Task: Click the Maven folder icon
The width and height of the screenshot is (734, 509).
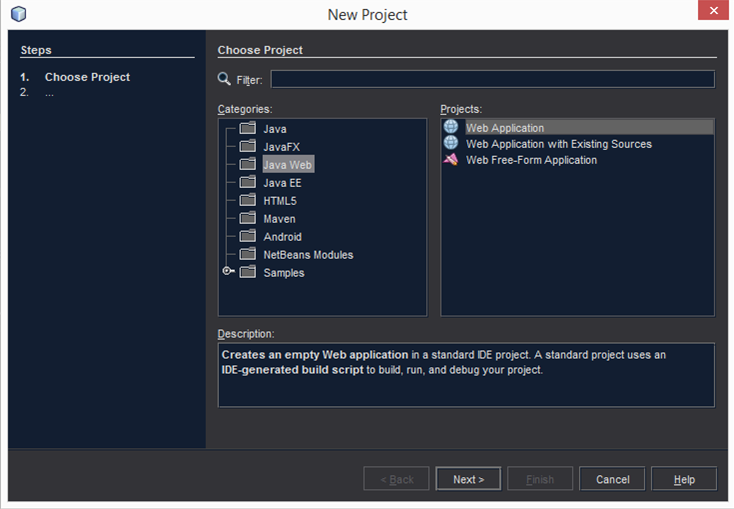Action: coord(247,219)
